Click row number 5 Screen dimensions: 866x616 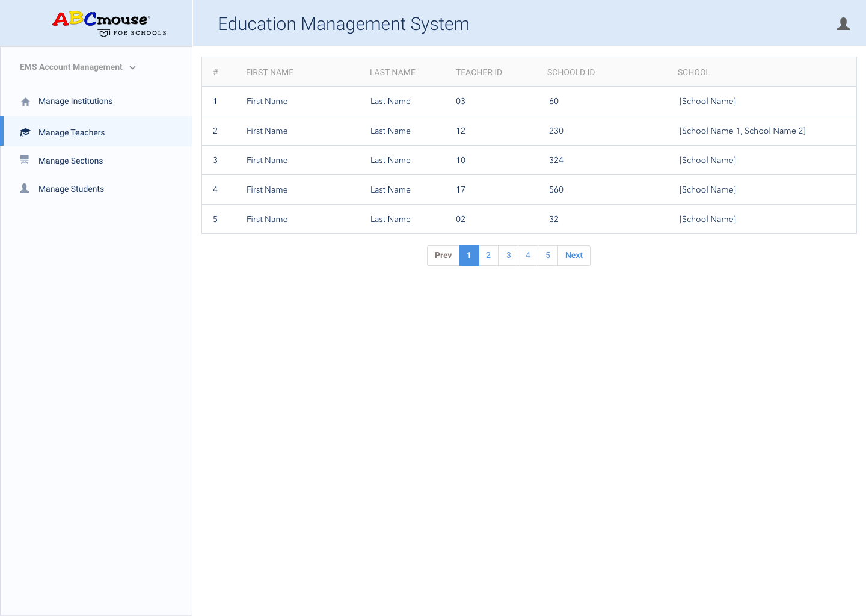[x=215, y=219]
